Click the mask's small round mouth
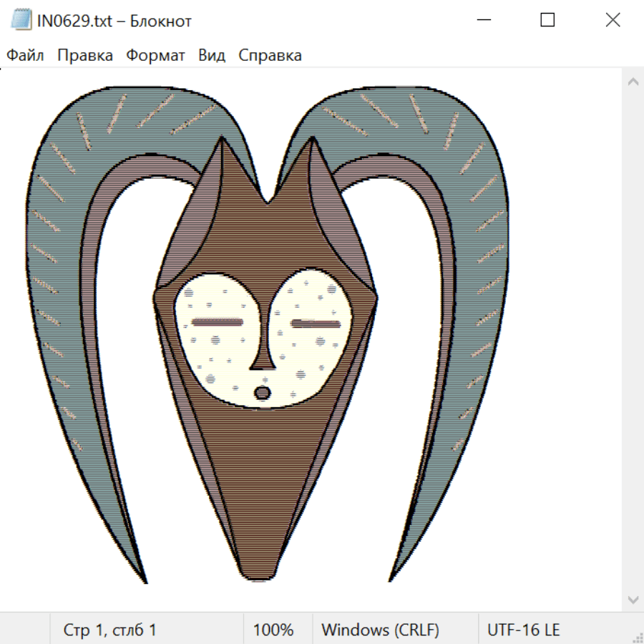The width and height of the screenshot is (644, 644). click(263, 393)
